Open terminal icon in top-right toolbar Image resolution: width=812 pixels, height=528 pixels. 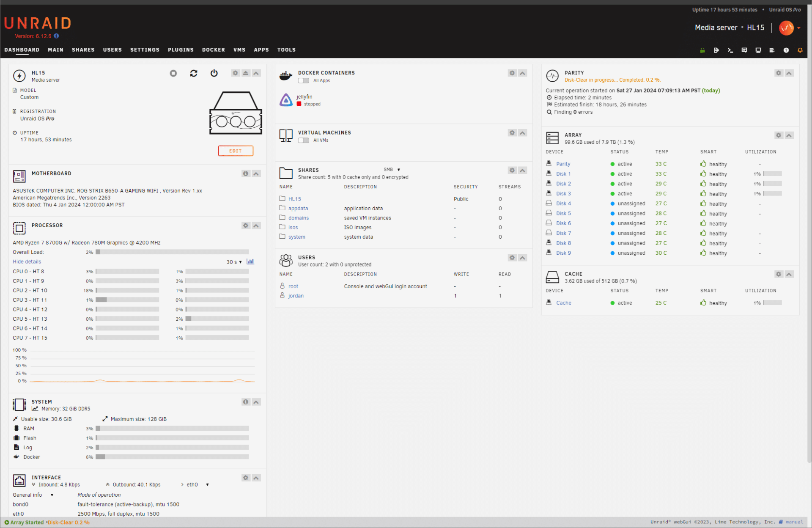pyautogui.click(x=730, y=50)
